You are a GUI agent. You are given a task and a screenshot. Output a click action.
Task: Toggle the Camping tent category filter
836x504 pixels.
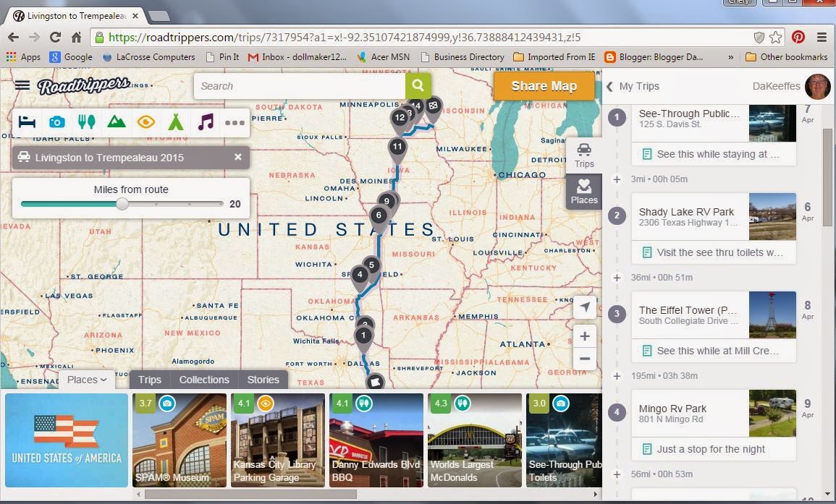coord(175,122)
